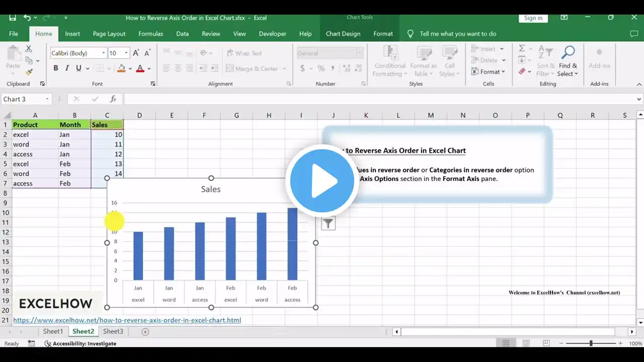Play the video with center play button
The width and height of the screenshot is (644, 362).
click(322, 181)
